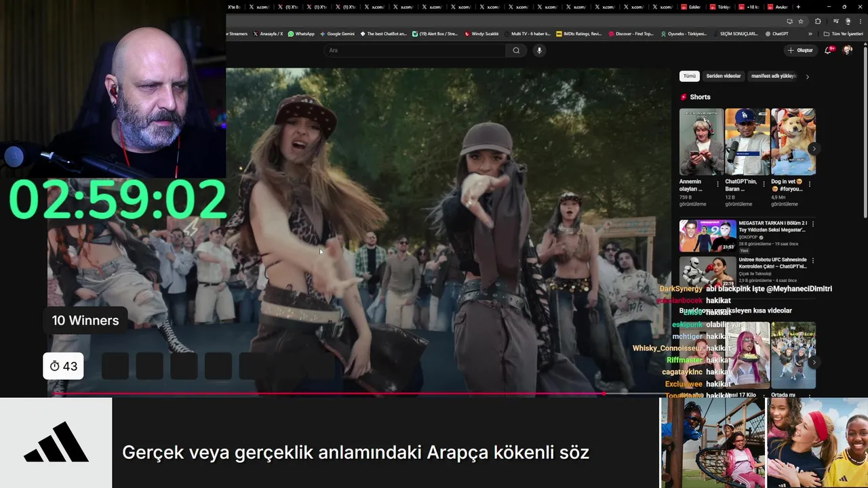Open the YouTube account avatar menu
This screenshot has width=868, height=488.
848,50
